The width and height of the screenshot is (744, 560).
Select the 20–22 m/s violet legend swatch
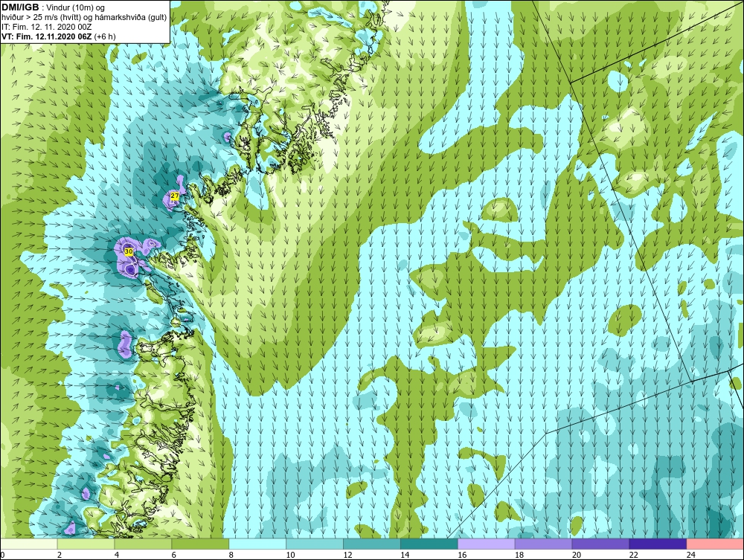pyautogui.click(x=600, y=544)
